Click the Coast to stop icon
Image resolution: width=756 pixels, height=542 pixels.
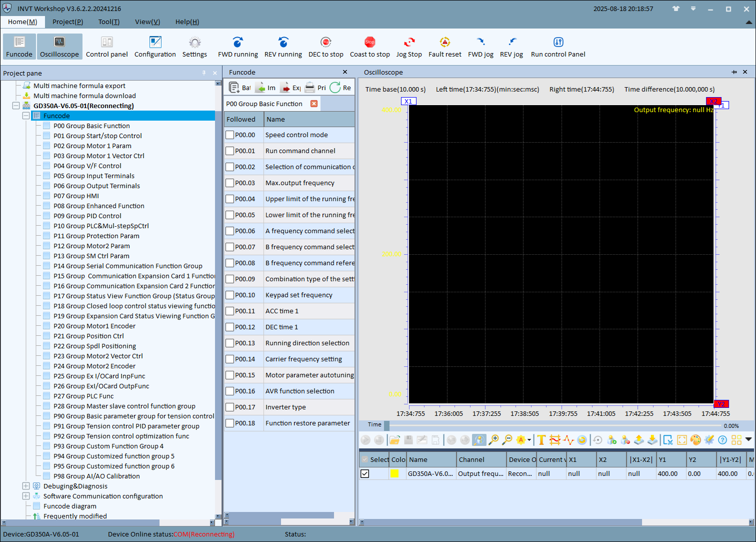[369, 43]
